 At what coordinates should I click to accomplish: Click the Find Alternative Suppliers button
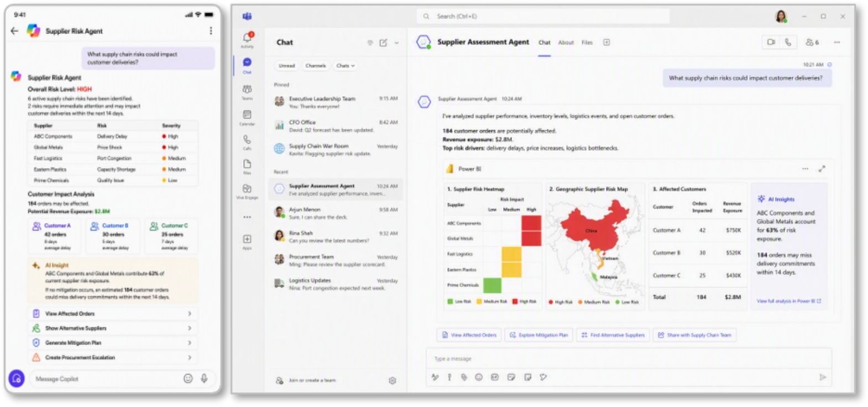(x=613, y=335)
